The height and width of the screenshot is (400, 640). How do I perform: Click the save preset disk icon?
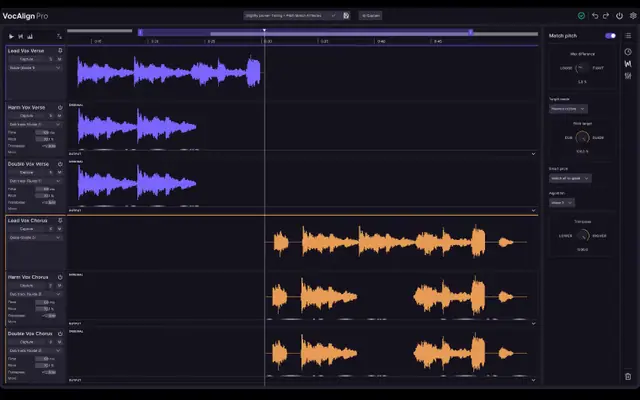346,16
